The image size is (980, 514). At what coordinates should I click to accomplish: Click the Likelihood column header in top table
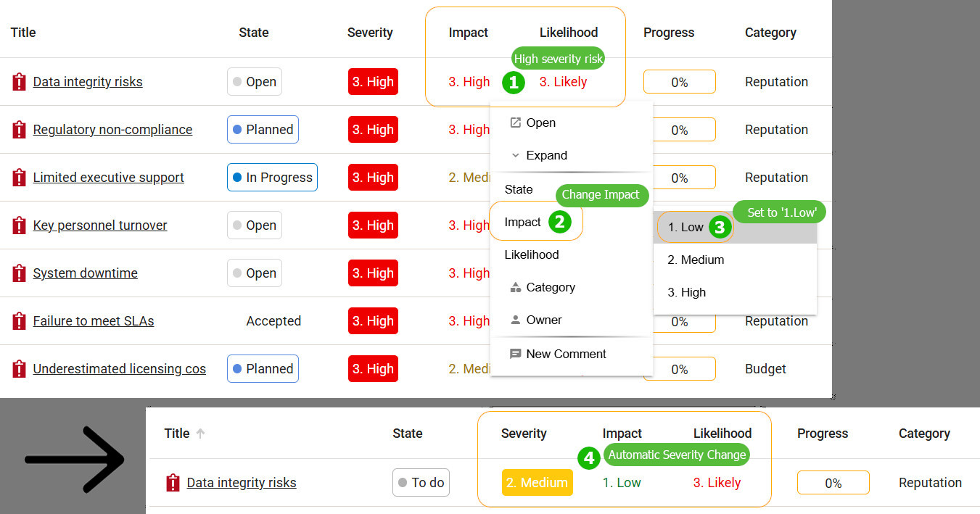[x=569, y=33]
